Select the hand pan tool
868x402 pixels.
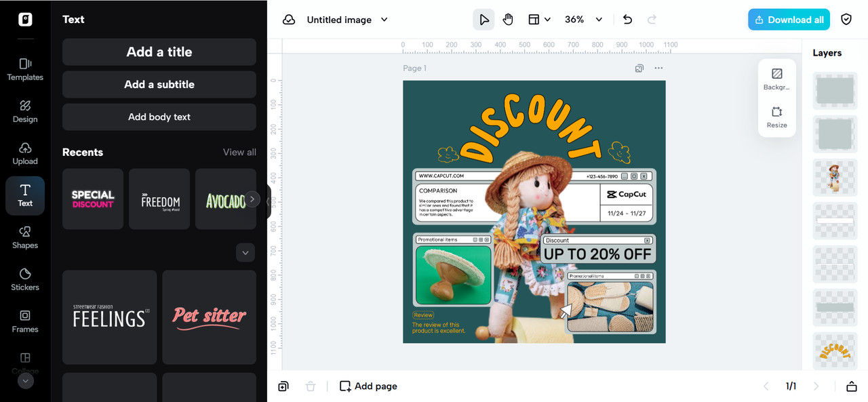coord(508,20)
